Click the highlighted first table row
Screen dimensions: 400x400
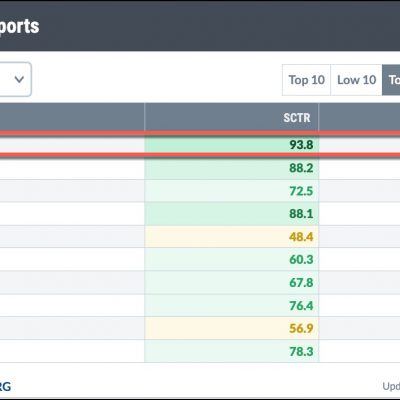pyautogui.click(x=200, y=145)
